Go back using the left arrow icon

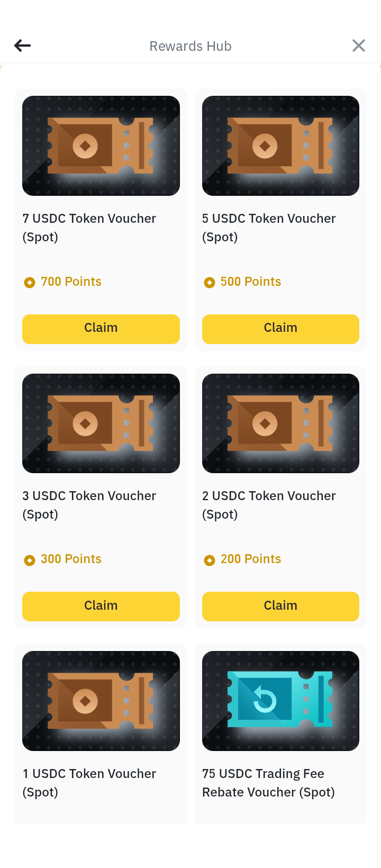point(22,46)
